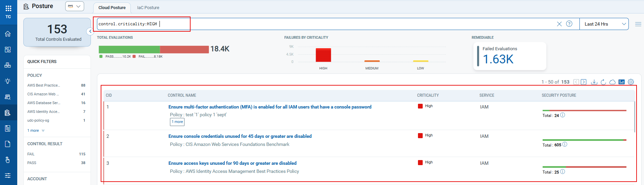Click the CID column header
The height and width of the screenshot is (185, 644).
tap(109, 95)
